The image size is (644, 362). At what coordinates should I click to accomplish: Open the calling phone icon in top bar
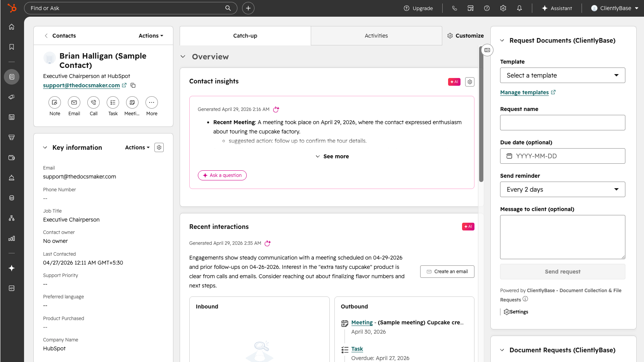(454, 8)
